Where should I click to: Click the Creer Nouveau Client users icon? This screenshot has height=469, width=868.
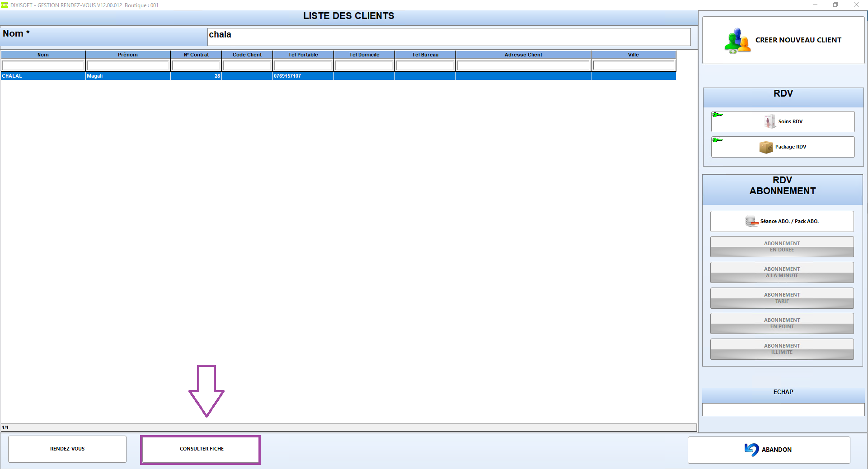737,41
